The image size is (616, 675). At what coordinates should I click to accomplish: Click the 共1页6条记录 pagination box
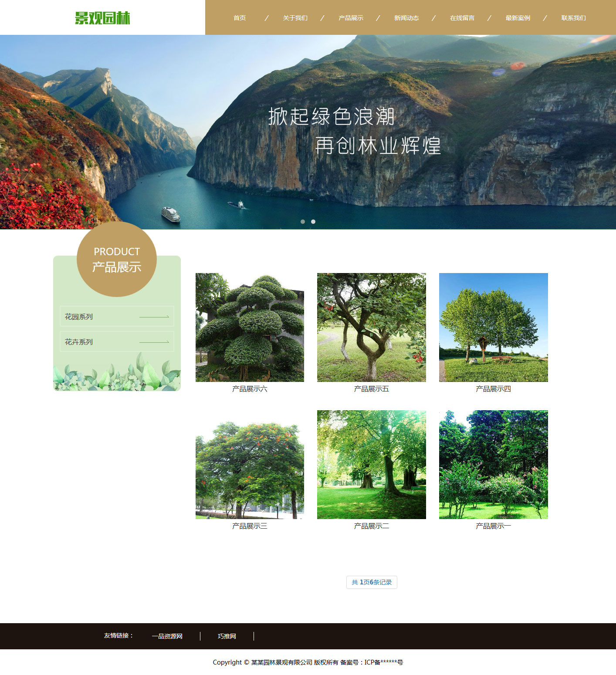click(x=372, y=582)
